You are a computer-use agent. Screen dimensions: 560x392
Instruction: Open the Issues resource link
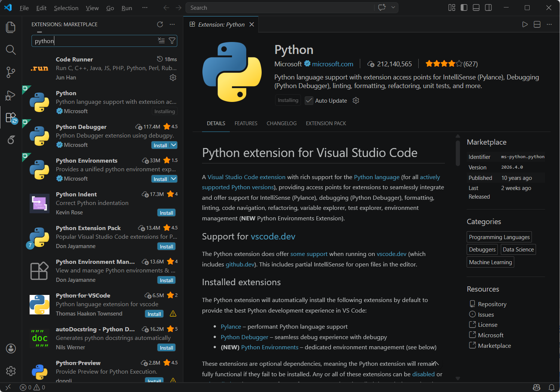click(x=486, y=315)
